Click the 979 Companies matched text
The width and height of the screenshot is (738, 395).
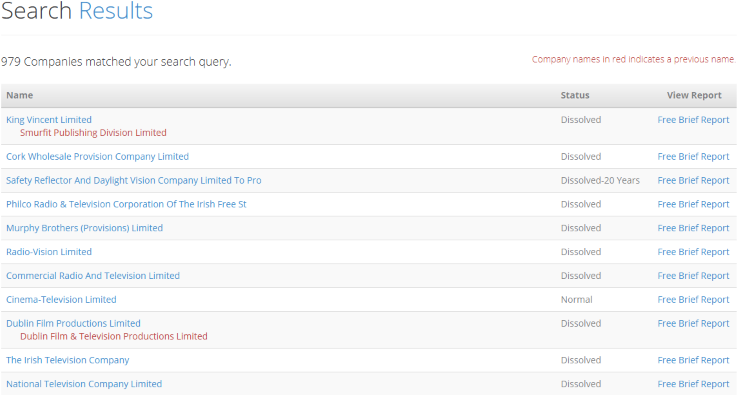[x=116, y=62]
